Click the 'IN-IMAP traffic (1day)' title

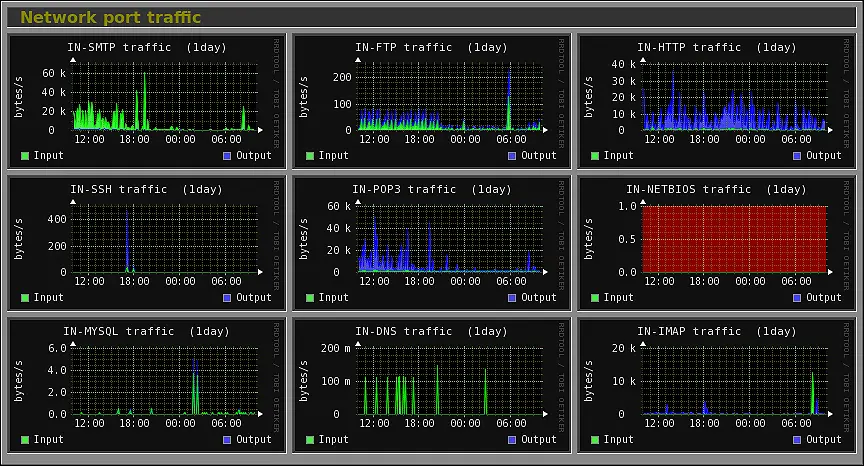pyautogui.click(x=717, y=332)
